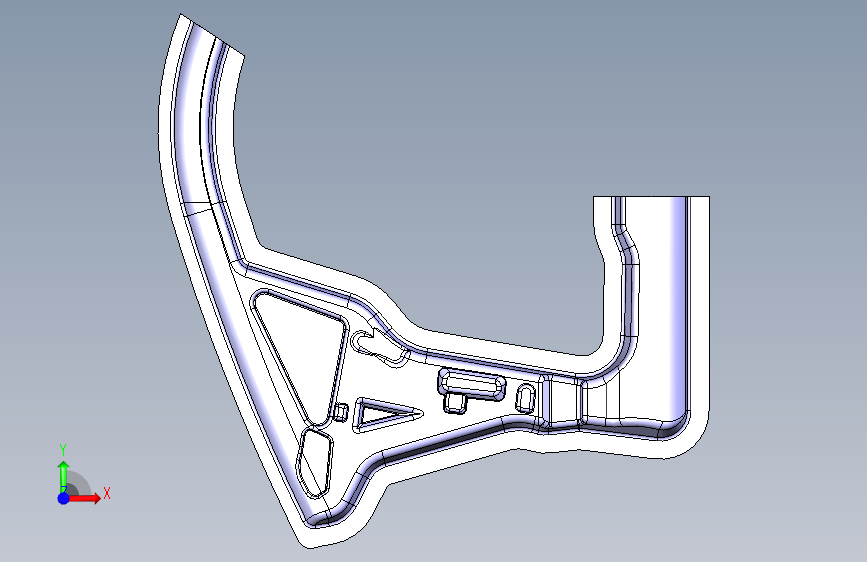Select the rounded quadrilateral cutout at the bottom-left of the model
Image resolution: width=867 pixels, height=562 pixels.
[315, 464]
